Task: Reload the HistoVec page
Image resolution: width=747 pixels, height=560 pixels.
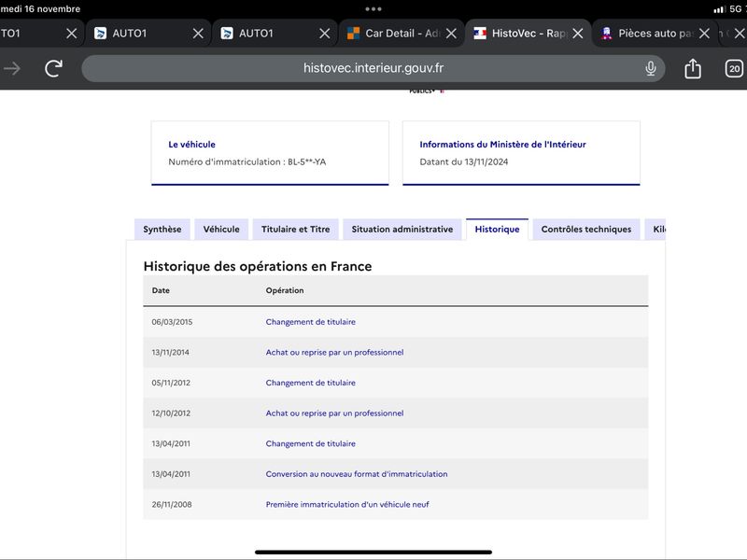Action: 54,68
